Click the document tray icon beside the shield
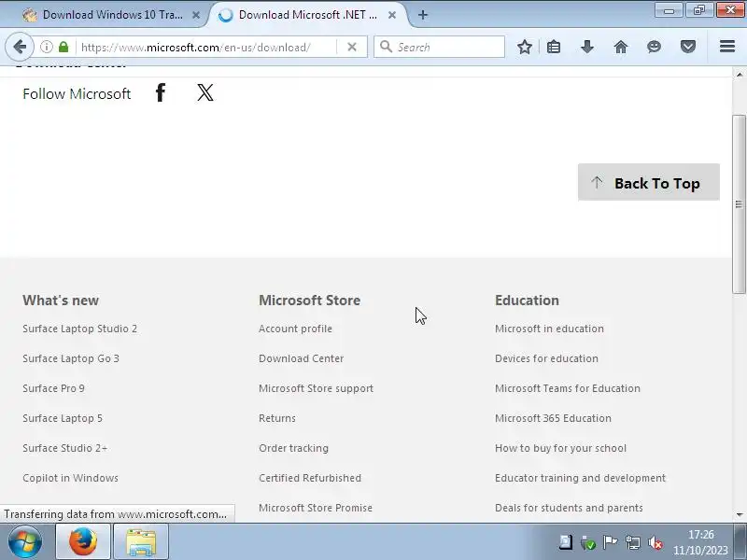 click(566, 542)
